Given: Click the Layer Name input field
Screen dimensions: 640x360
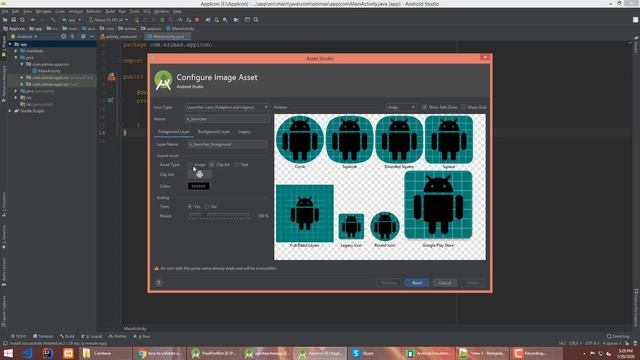Looking at the screenshot, I should pyautogui.click(x=227, y=144).
